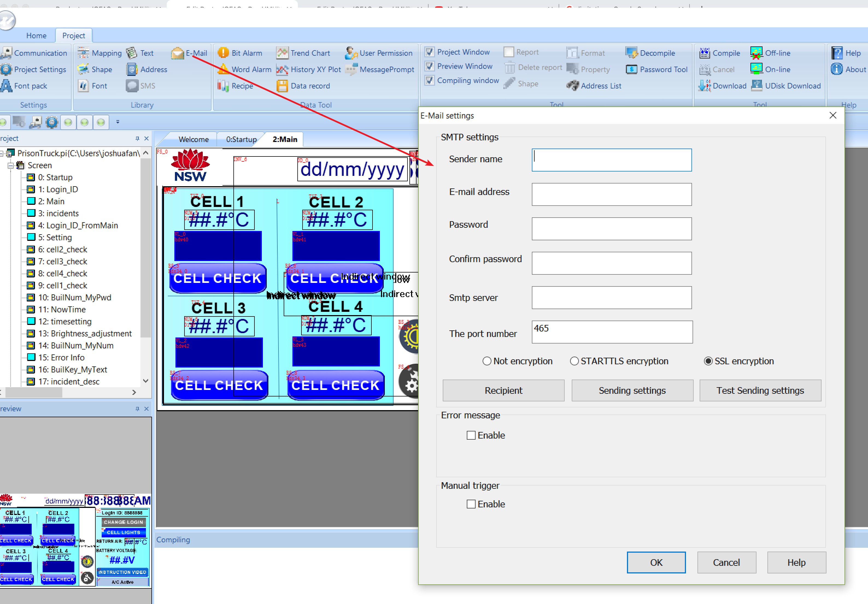This screenshot has height=604, width=868.
Task: Click the Recipient button
Action: coord(504,390)
